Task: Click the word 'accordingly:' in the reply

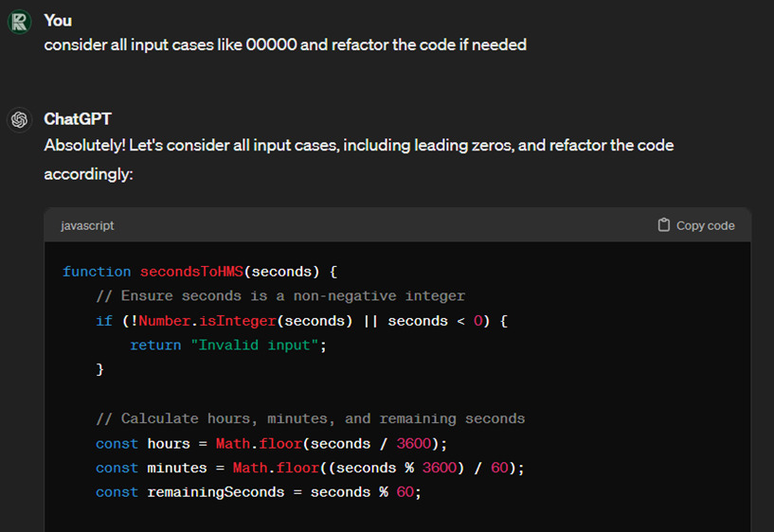Action: click(88, 174)
